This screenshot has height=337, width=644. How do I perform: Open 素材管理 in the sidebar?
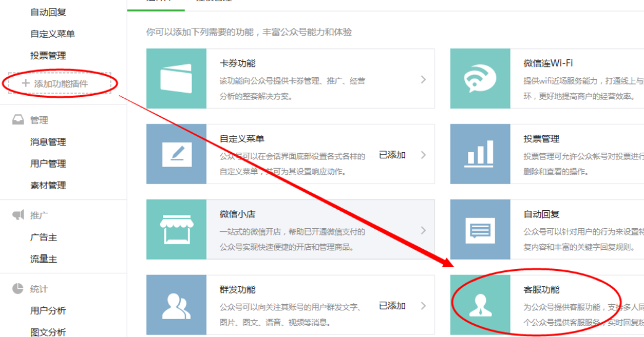[48, 185]
